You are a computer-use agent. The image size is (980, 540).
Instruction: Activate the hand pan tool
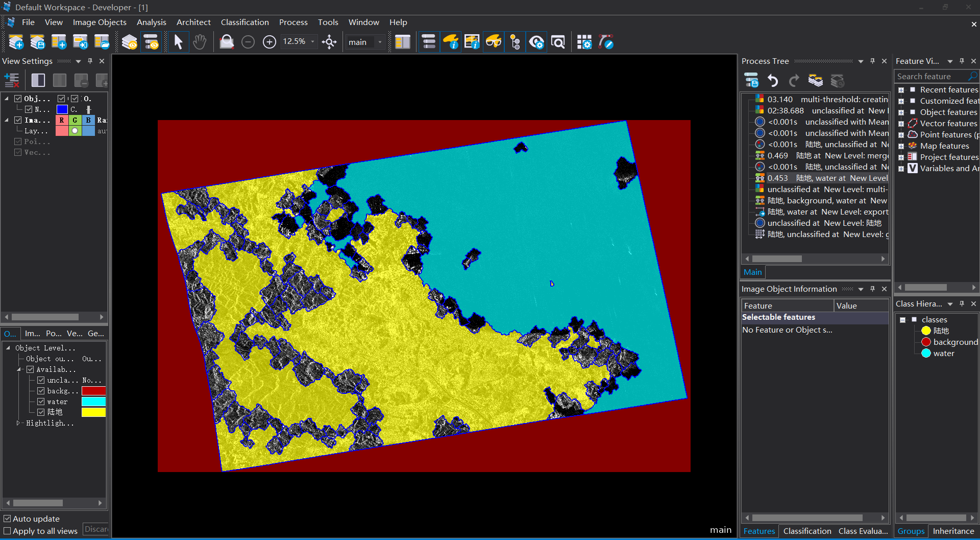[x=200, y=42]
